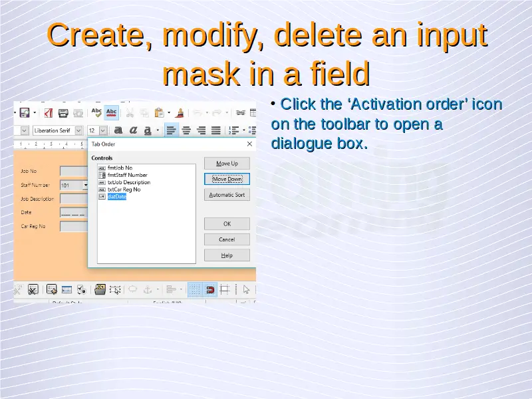This screenshot has height=399, width=532.
Task: Open the Save icon's dropdown arrow
Action: click(x=35, y=112)
